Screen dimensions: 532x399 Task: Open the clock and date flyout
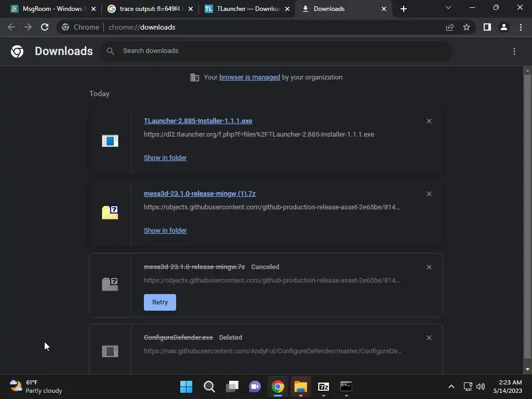pos(508,387)
